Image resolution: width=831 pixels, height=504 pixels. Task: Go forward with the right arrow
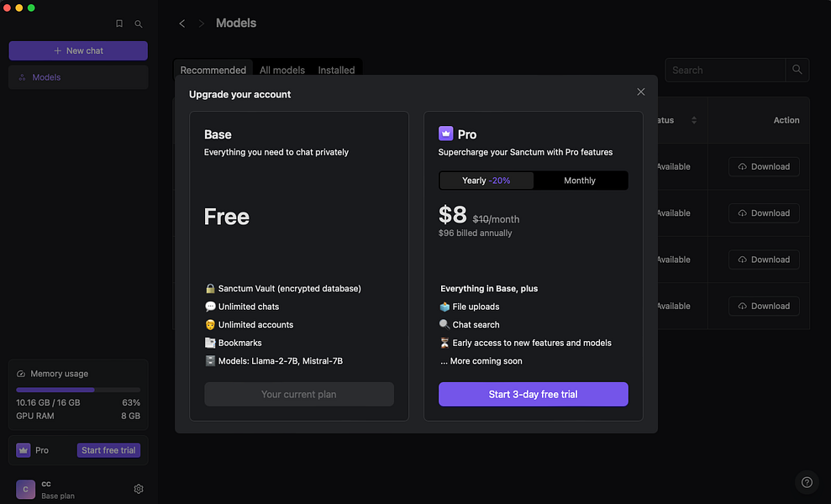202,24
